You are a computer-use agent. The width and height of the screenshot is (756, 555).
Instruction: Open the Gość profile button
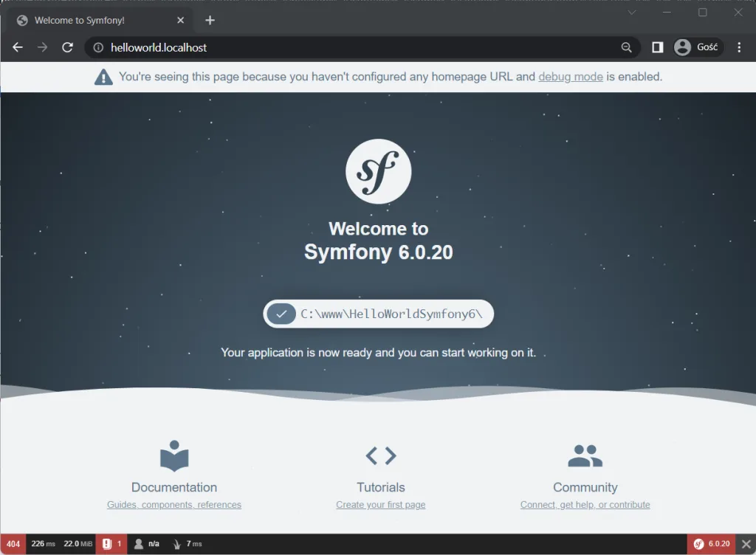click(697, 47)
